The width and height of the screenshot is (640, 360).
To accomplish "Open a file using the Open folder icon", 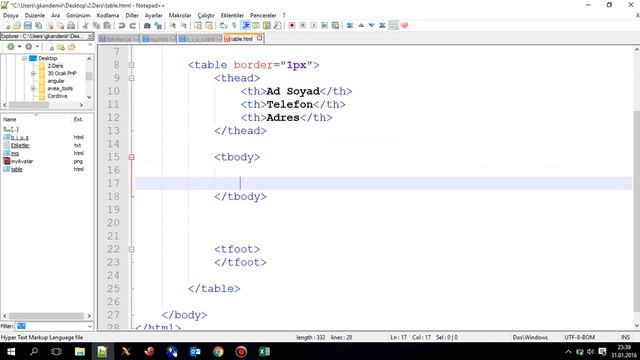I will pyautogui.click(x=17, y=26).
